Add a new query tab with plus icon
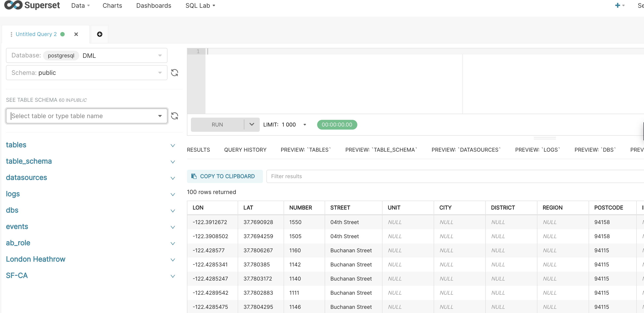The width and height of the screenshot is (644, 313). pyautogui.click(x=100, y=34)
